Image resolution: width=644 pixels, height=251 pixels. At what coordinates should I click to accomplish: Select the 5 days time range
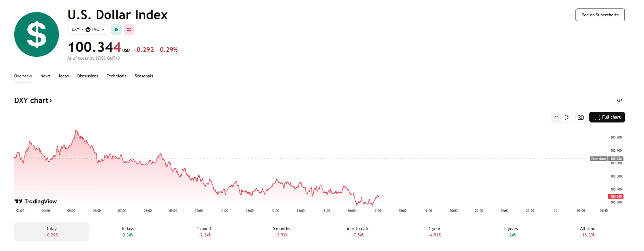click(x=128, y=231)
